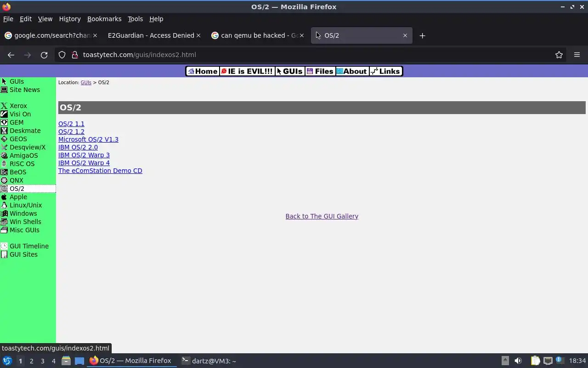
Task: Open the File menu
Action: (x=8, y=19)
